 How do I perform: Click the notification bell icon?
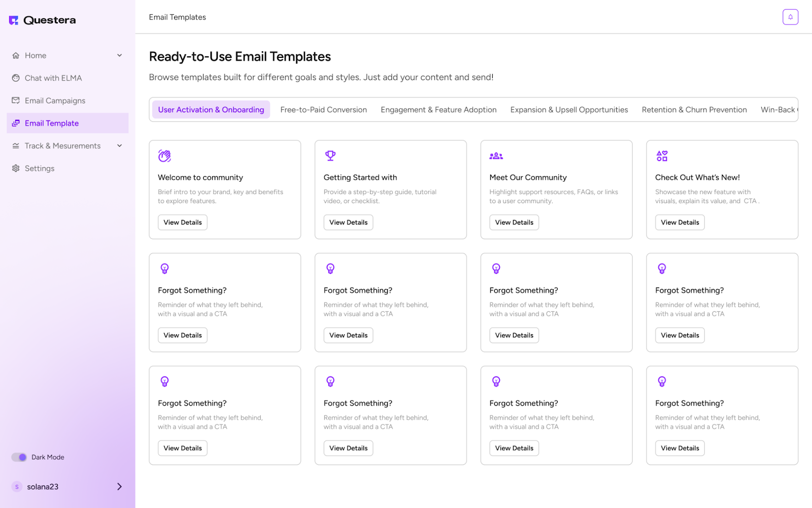click(790, 17)
